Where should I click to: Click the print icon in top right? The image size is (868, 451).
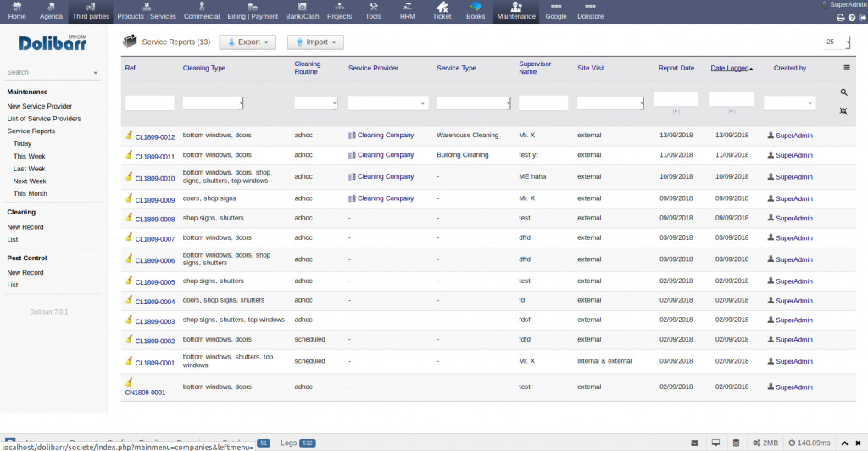point(840,17)
